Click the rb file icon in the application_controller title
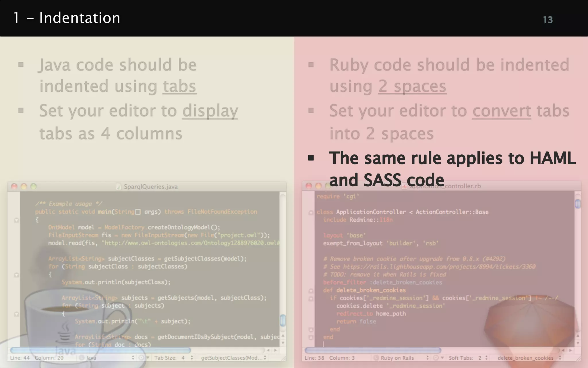Screen dimensions: 588x368 pos(404,186)
